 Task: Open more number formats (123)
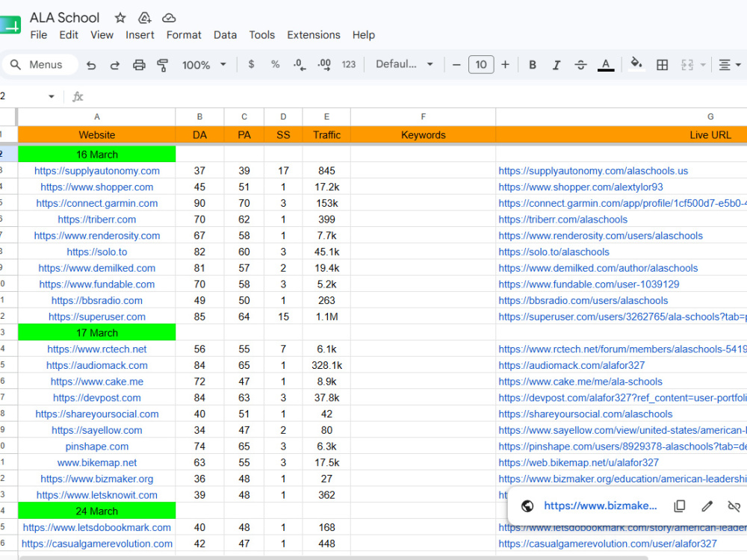point(349,64)
